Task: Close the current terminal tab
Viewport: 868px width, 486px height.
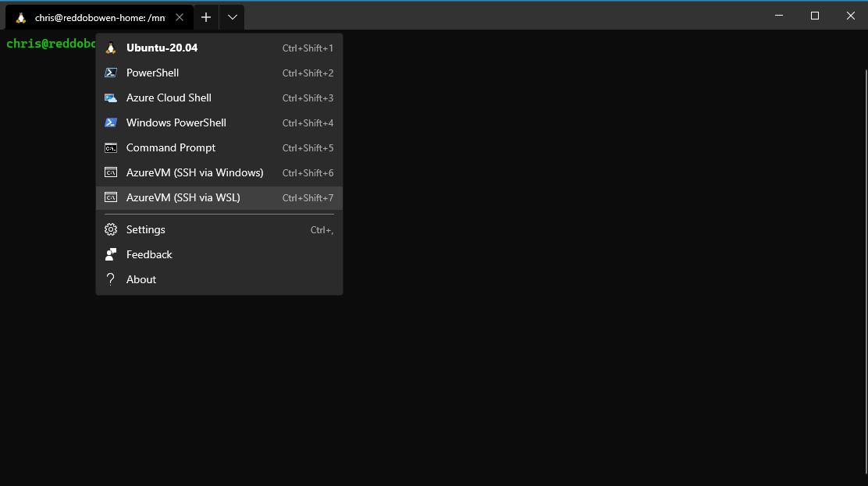Action: pos(179,16)
